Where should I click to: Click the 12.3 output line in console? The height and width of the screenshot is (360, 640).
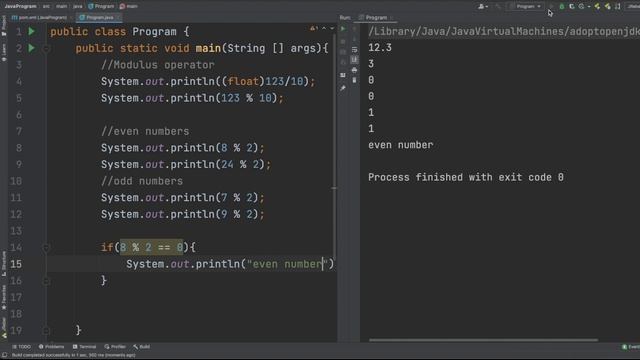[x=380, y=48]
